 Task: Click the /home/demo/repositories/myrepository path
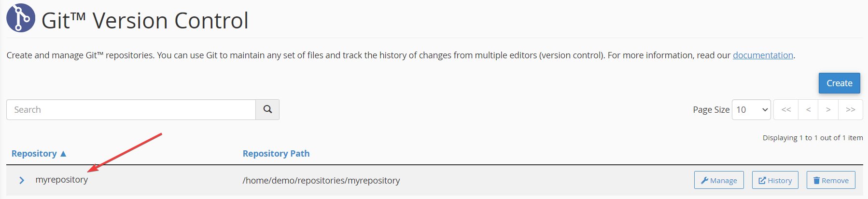321,181
